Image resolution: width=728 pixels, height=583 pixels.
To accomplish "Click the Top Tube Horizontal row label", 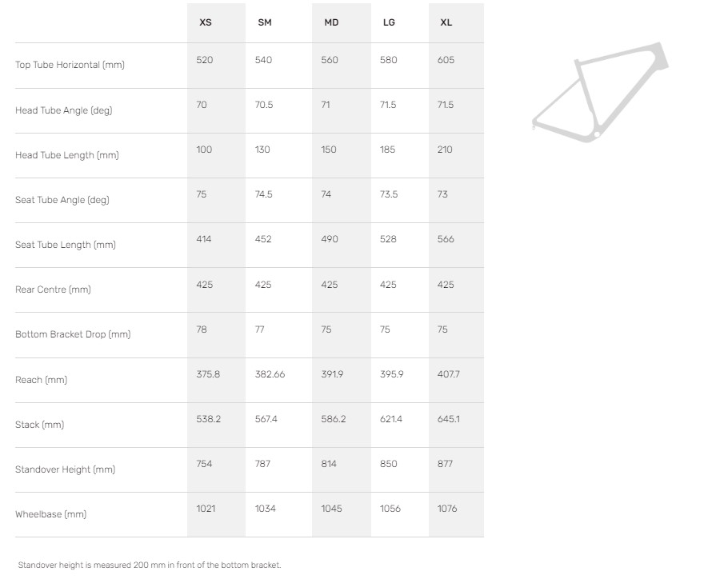I will point(70,65).
